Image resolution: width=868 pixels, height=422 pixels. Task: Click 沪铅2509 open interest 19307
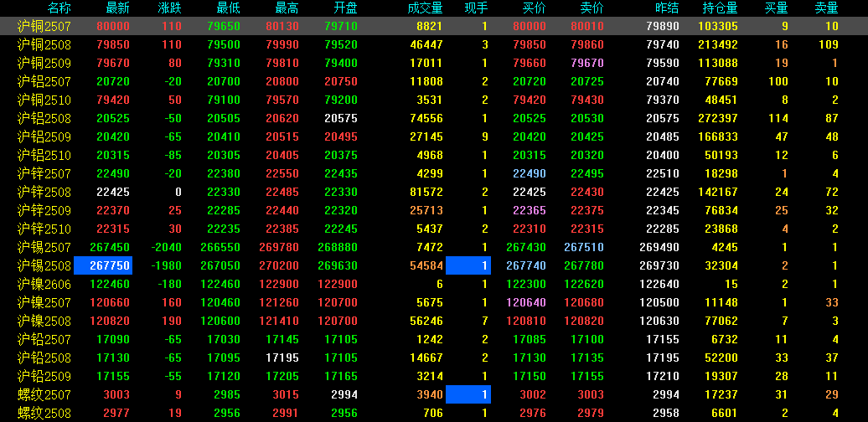[721, 377]
